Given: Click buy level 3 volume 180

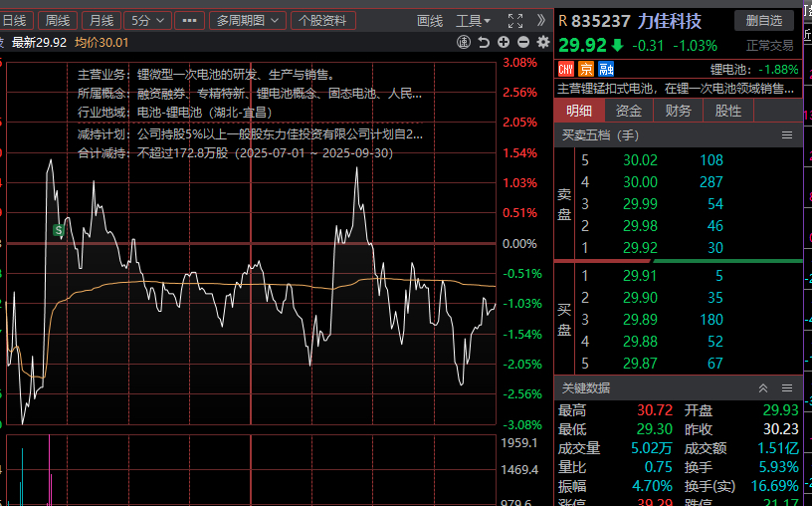Looking at the screenshot, I should click(x=711, y=320).
